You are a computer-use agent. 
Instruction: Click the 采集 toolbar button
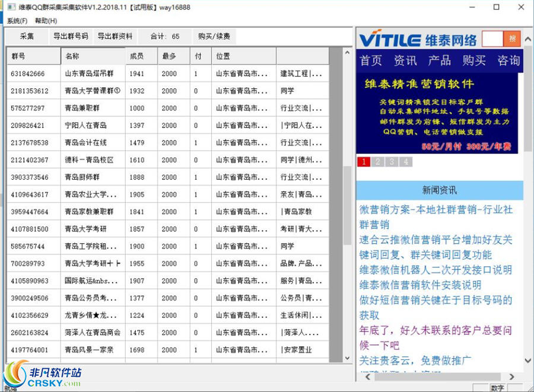(x=26, y=36)
